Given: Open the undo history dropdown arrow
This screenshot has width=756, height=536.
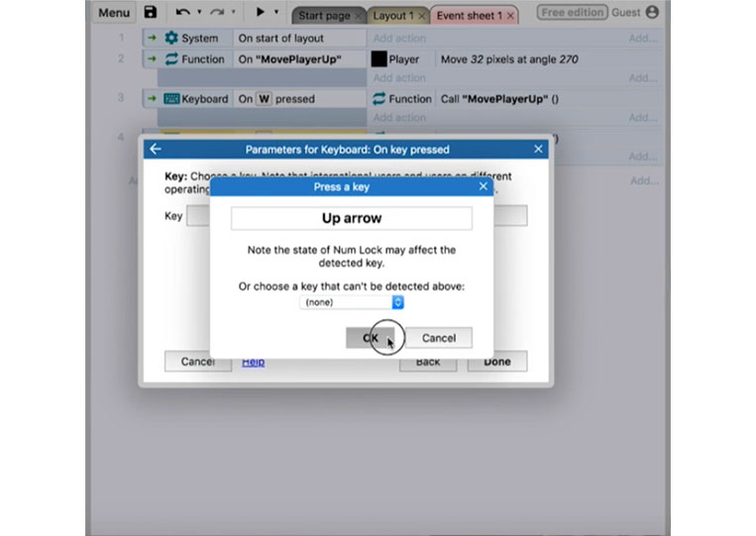Looking at the screenshot, I should (199, 12).
